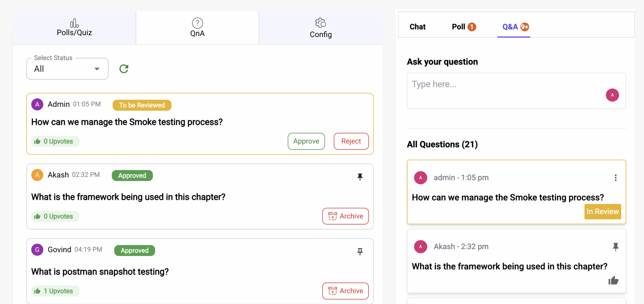The height and width of the screenshot is (304, 644).
Task: Open the QnA tab
Action: tap(197, 28)
